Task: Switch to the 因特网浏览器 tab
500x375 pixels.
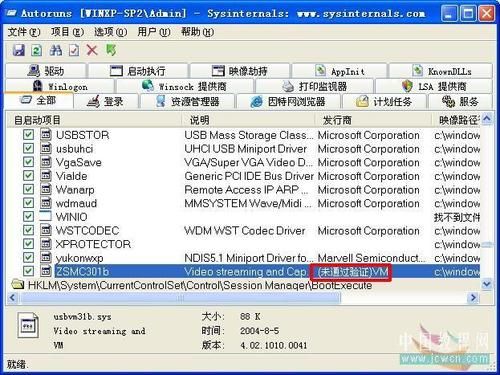Action: [x=288, y=101]
